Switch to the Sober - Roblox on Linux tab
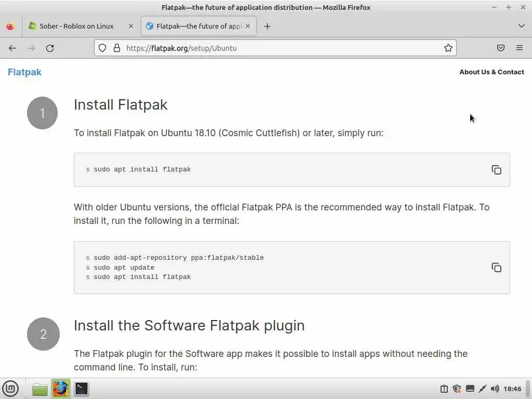Image resolution: width=532 pixels, height=399 pixels. point(76,26)
